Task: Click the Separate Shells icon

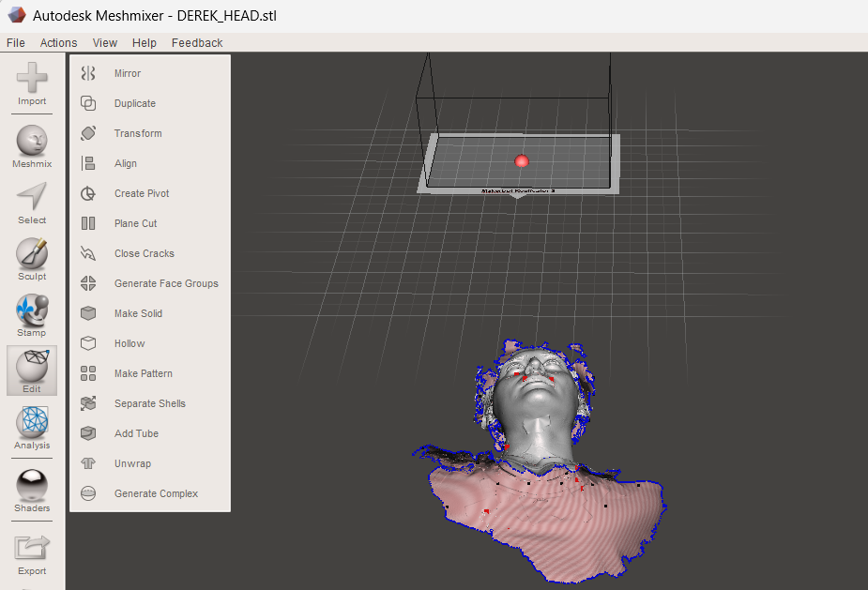Action: [x=88, y=403]
